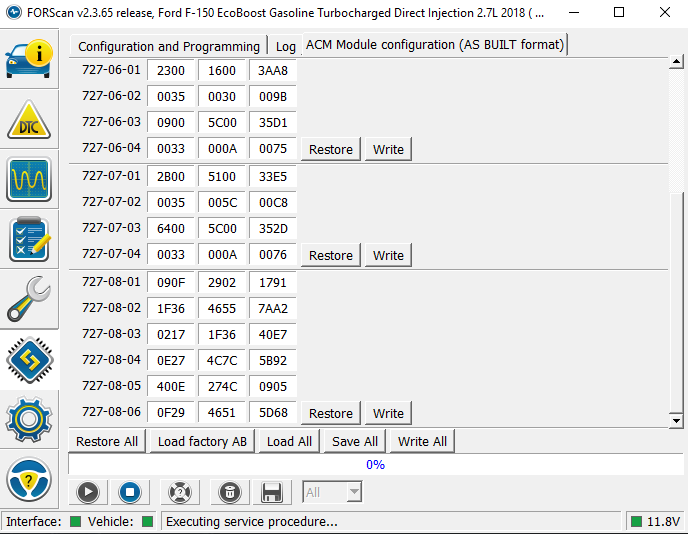Click field 2300 in row 727-06-01
This screenshot has width=688, height=534.
171,71
